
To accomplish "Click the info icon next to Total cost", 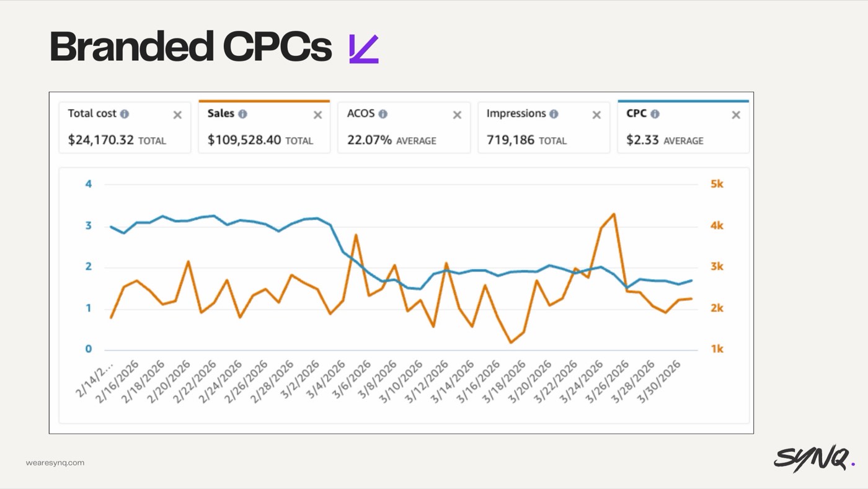I will tap(125, 114).
